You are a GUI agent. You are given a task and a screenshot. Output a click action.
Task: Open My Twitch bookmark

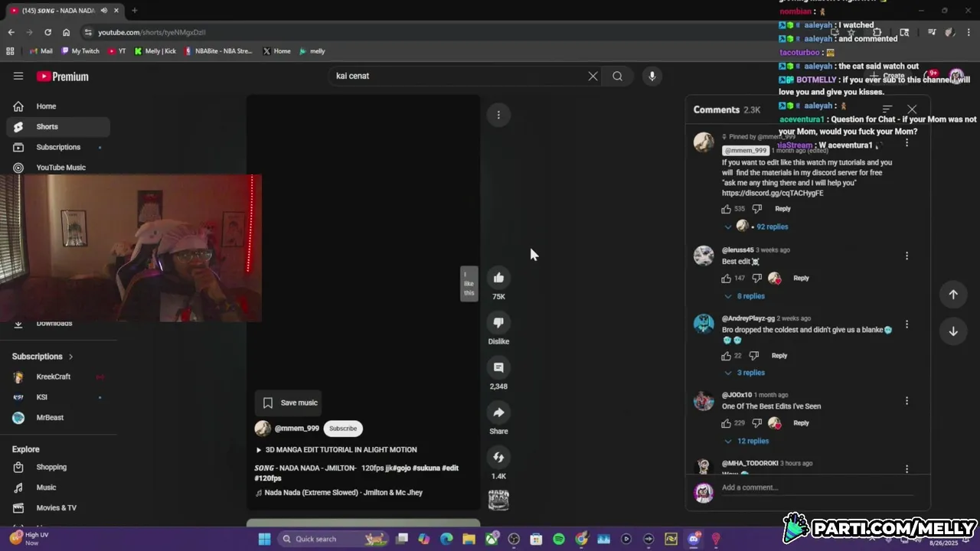tap(80, 51)
